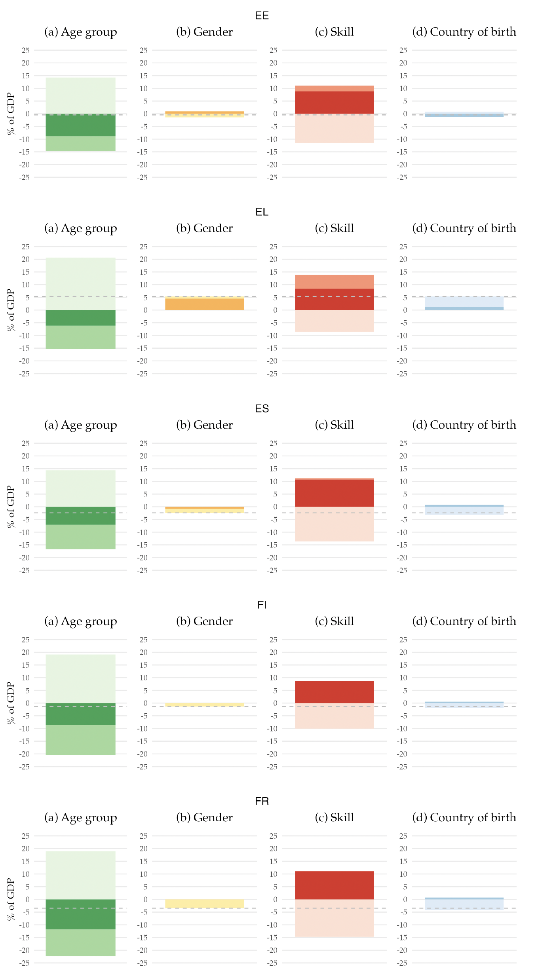
Task: Click "(c) Skill" title in ES row
Action: coord(334,425)
